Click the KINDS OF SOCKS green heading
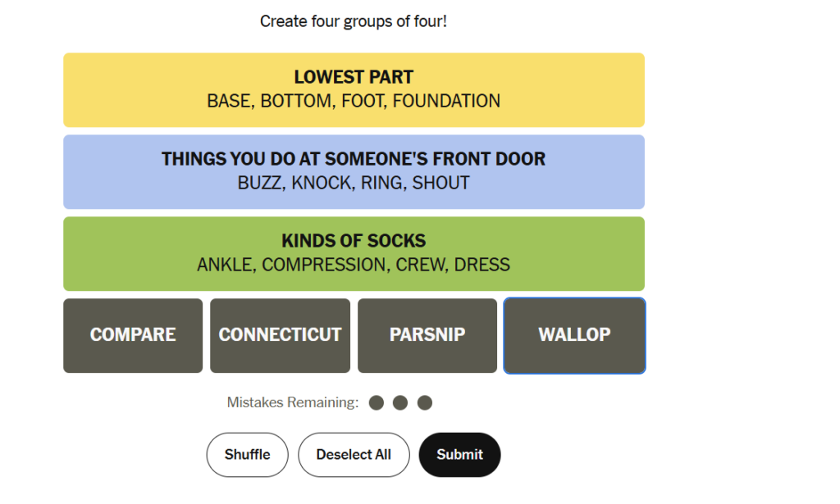The image size is (840, 504). pos(354,241)
